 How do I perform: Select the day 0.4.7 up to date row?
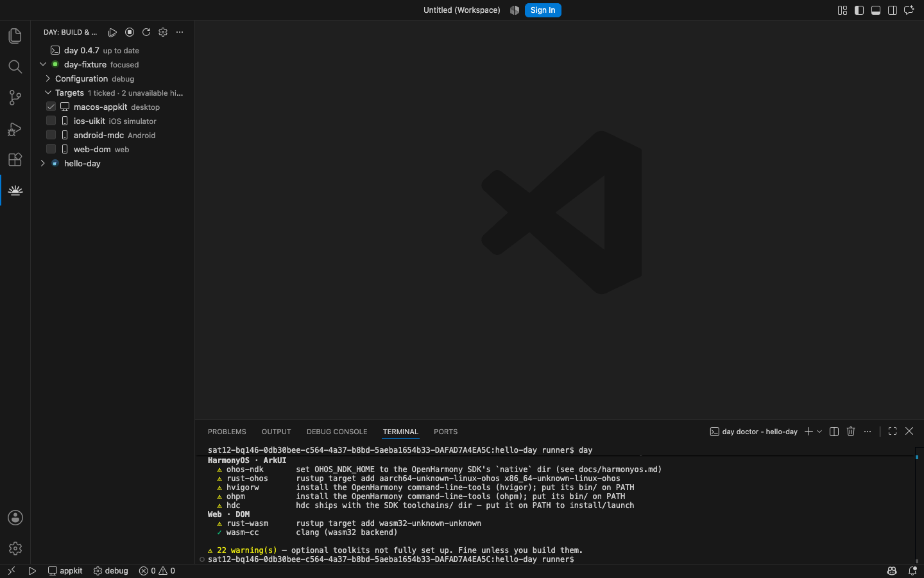coord(113,50)
